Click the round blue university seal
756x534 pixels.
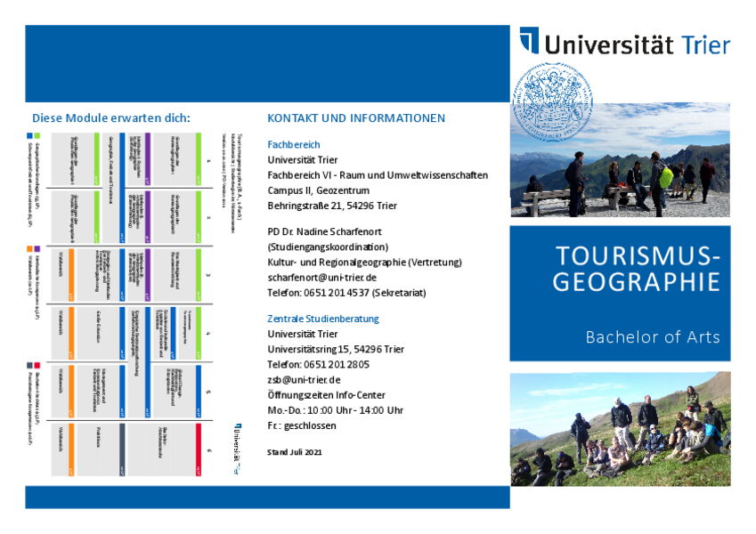tap(553, 101)
